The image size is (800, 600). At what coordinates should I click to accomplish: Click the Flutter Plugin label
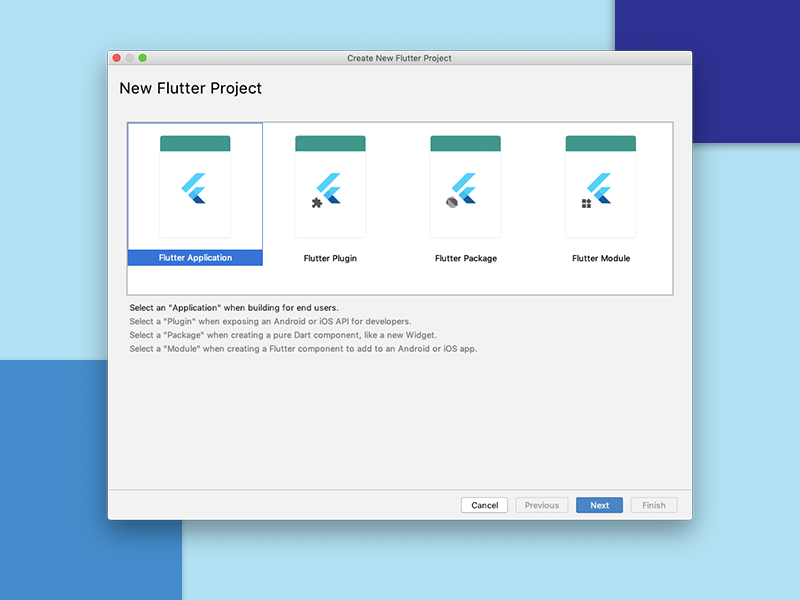[x=330, y=258]
